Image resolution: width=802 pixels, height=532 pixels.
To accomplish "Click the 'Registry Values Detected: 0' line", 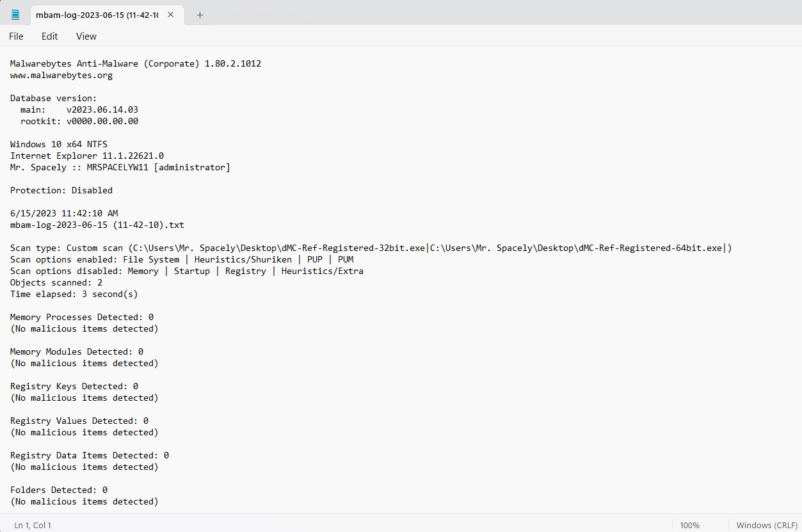I will 79,421.
